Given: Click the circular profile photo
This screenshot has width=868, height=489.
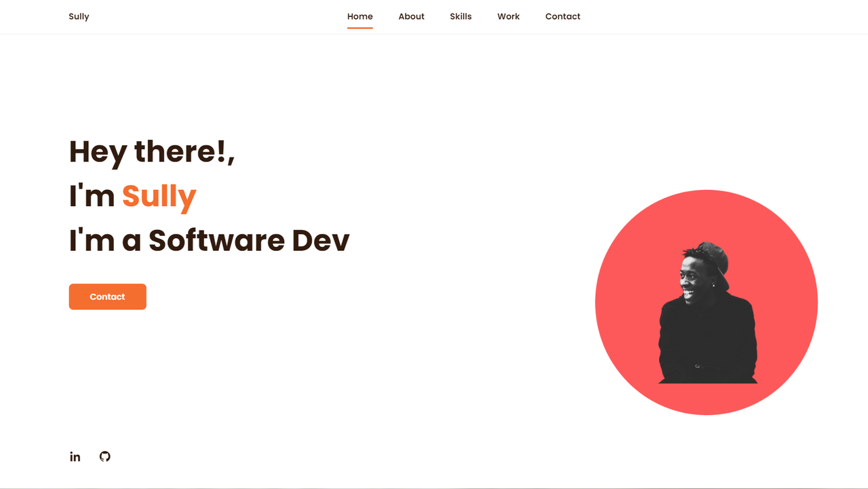Looking at the screenshot, I should 706,302.
